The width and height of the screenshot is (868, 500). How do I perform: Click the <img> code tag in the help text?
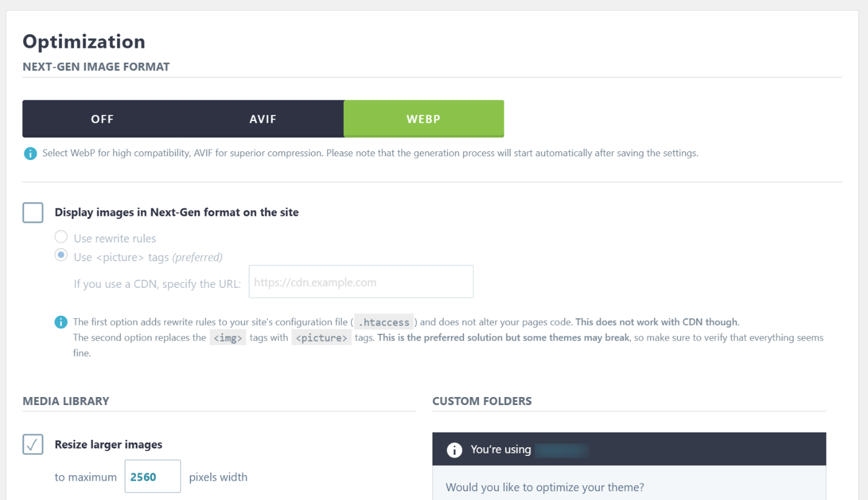[228, 338]
